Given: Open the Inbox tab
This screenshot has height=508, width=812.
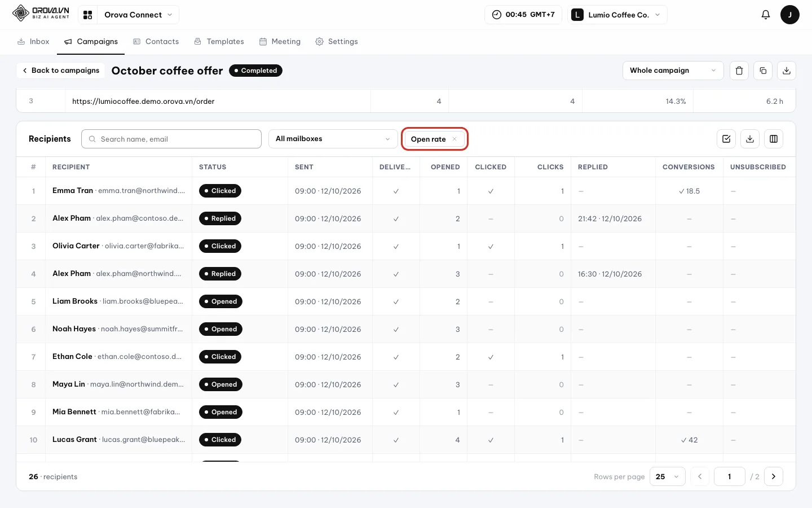Looking at the screenshot, I should [x=33, y=42].
